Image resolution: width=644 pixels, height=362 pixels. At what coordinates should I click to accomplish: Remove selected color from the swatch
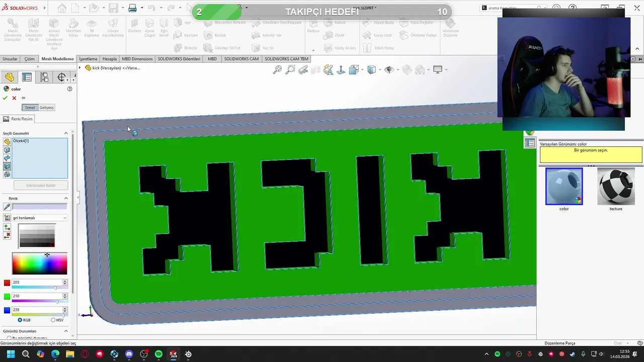click(7, 235)
